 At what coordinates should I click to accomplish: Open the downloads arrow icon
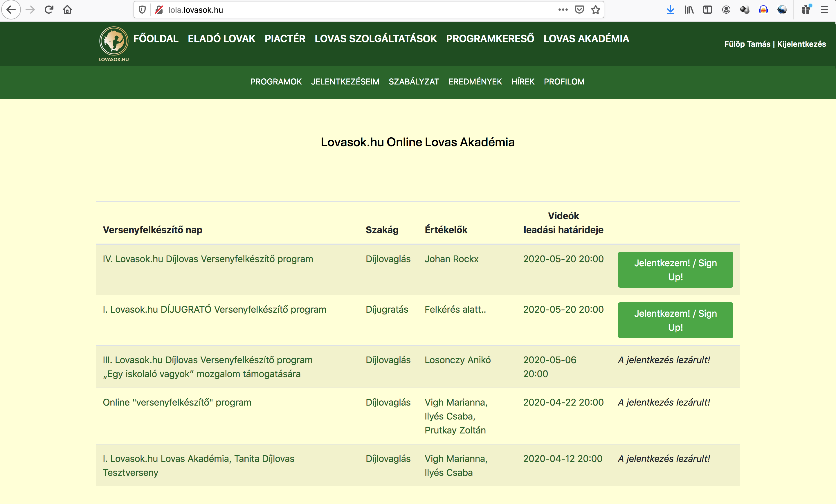coord(670,10)
